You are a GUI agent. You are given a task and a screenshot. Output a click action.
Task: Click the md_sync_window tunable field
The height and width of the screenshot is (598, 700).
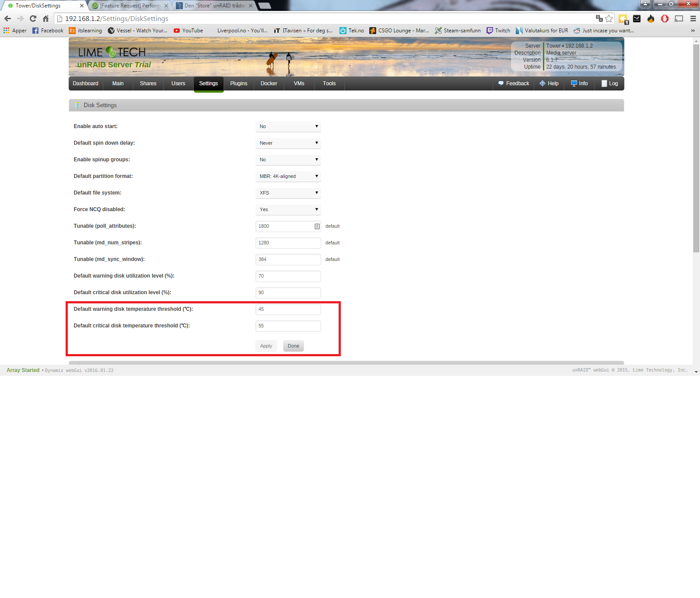coord(288,260)
